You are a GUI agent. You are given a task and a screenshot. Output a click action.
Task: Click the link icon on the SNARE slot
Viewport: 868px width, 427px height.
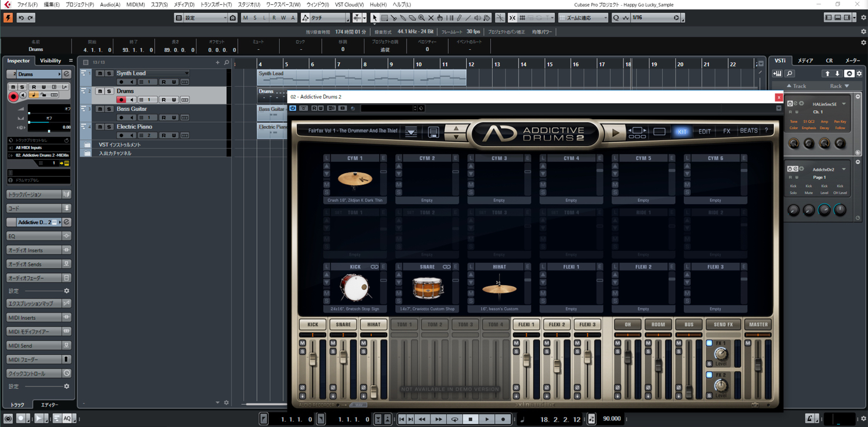(446, 267)
